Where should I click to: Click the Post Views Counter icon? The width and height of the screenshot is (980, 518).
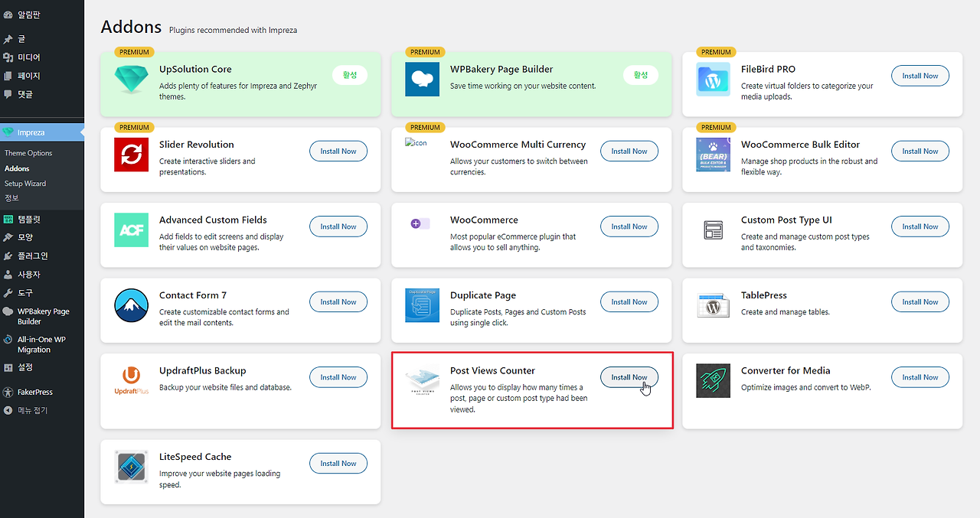point(422,380)
